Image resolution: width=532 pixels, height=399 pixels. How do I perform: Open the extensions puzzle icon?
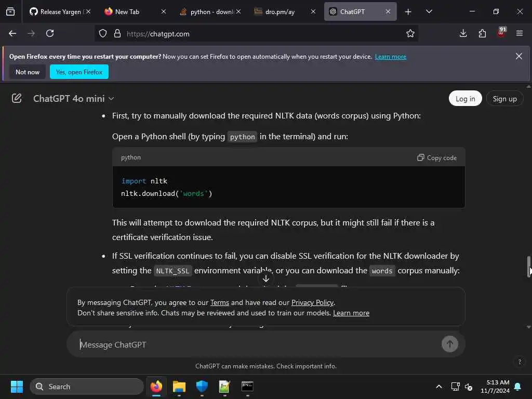click(x=482, y=33)
